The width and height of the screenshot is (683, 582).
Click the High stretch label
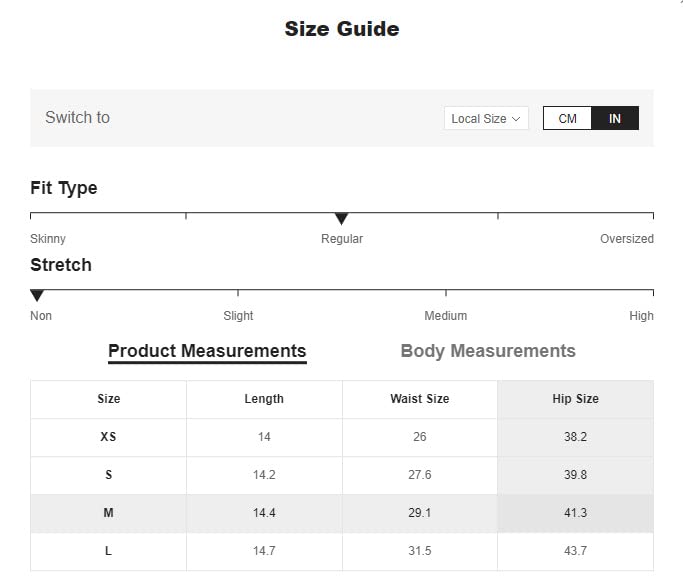click(641, 316)
